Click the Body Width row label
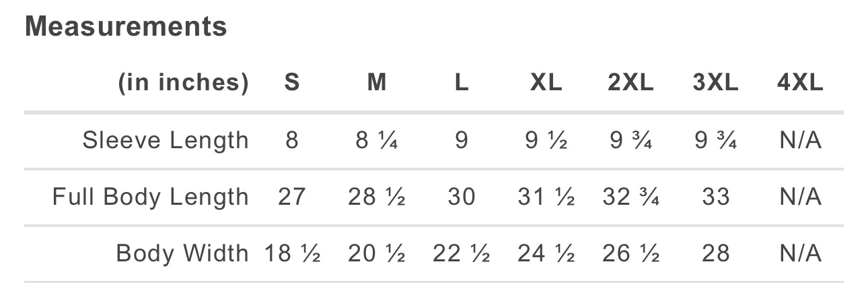Viewport: 868px width, 291px height. click(182, 253)
